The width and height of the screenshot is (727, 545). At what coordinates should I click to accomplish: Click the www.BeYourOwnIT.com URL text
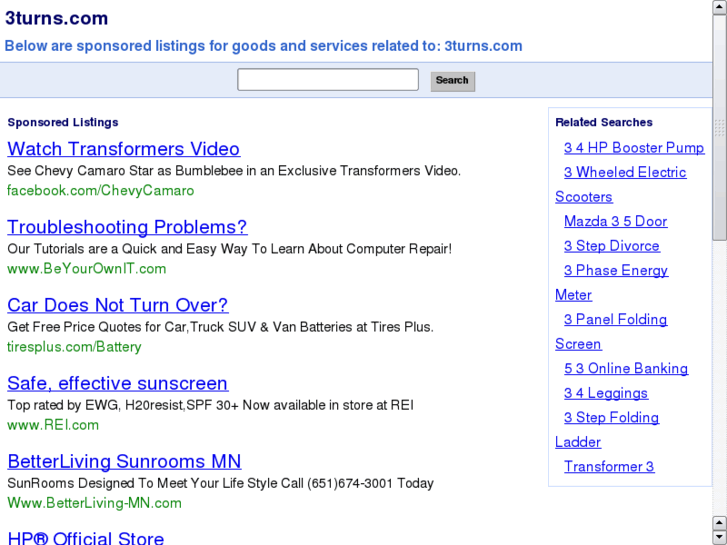click(87, 269)
